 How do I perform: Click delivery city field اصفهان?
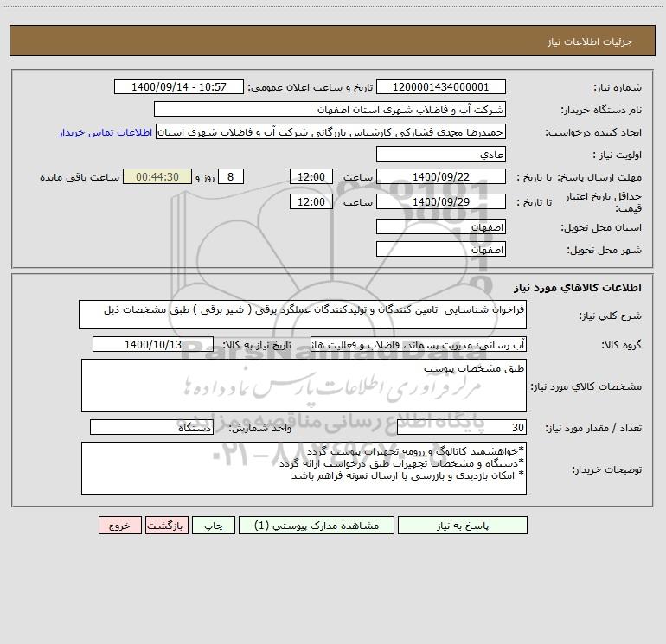click(441, 249)
